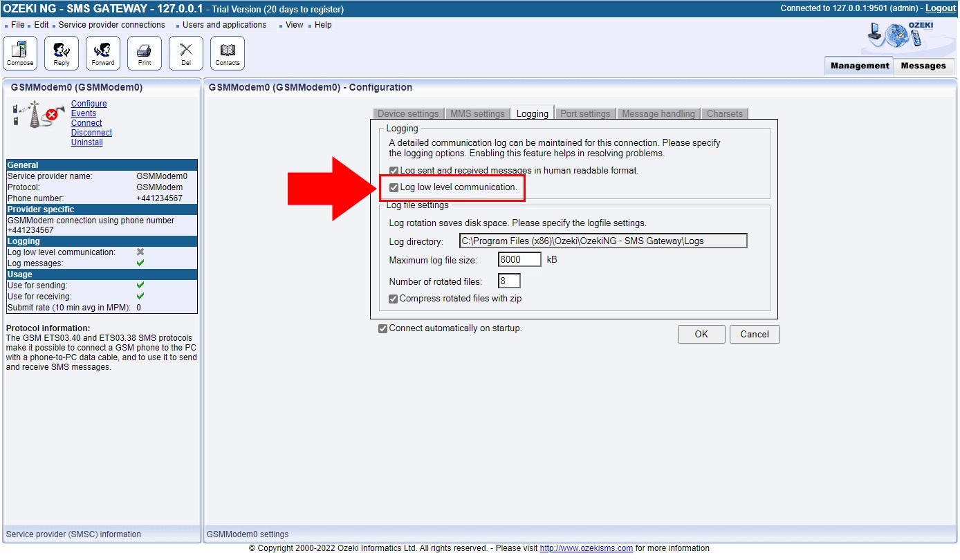Image resolution: width=960 pixels, height=560 pixels.
Task: Open Users and applications menu
Action: (x=224, y=25)
